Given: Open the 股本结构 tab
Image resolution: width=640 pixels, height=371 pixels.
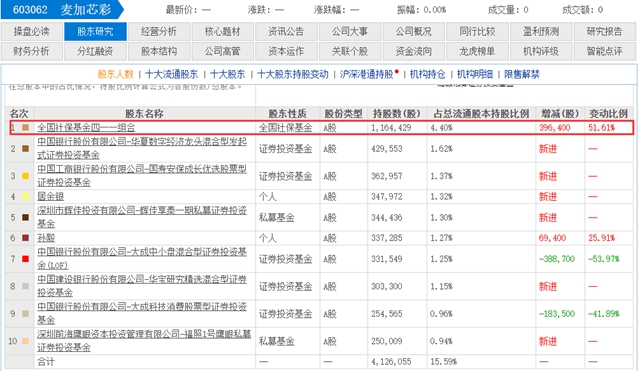Looking at the screenshot, I should (x=159, y=51).
